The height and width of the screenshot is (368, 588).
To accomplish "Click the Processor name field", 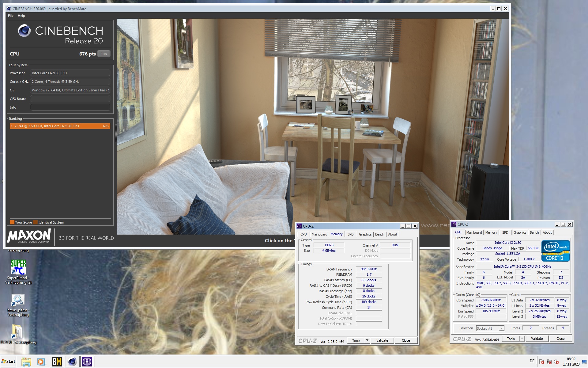I will 70,73.
